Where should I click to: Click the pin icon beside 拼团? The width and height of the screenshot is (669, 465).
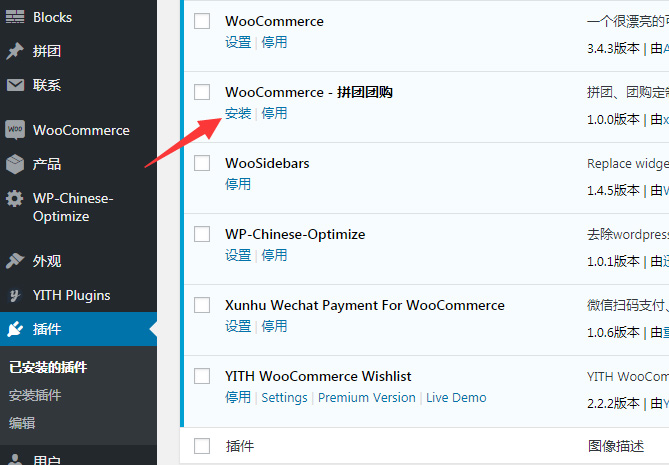pos(15,51)
